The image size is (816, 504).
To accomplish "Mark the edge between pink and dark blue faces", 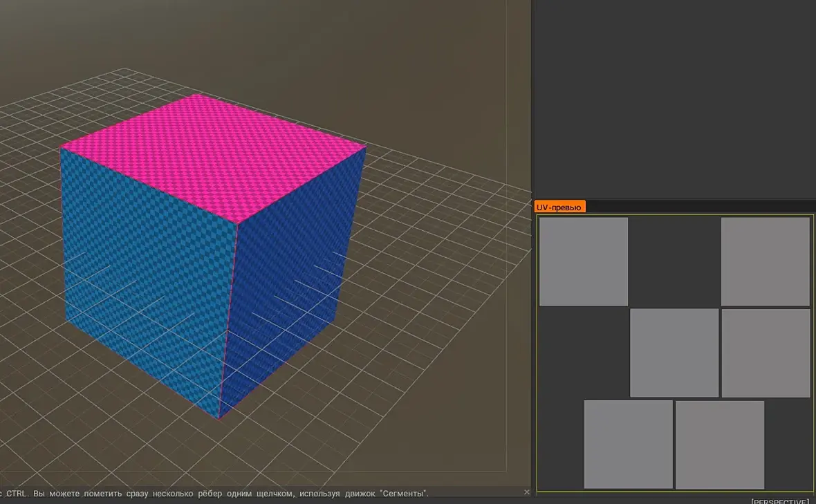I will click(302, 185).
